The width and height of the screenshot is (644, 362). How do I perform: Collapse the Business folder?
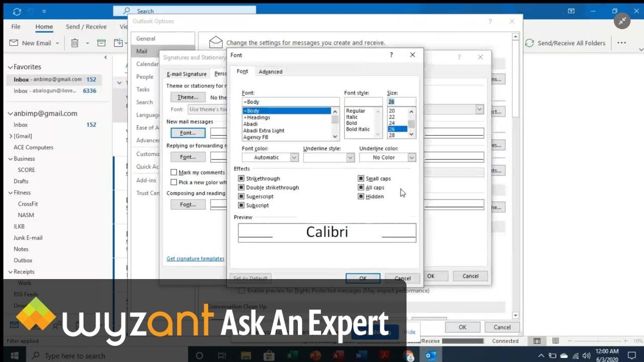coord(10,159)
